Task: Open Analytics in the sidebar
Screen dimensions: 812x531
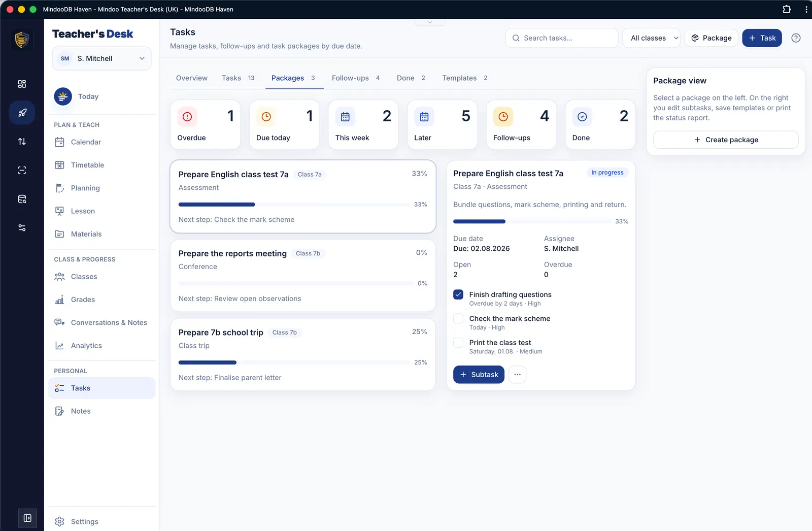Action: [x=101, y=346]
